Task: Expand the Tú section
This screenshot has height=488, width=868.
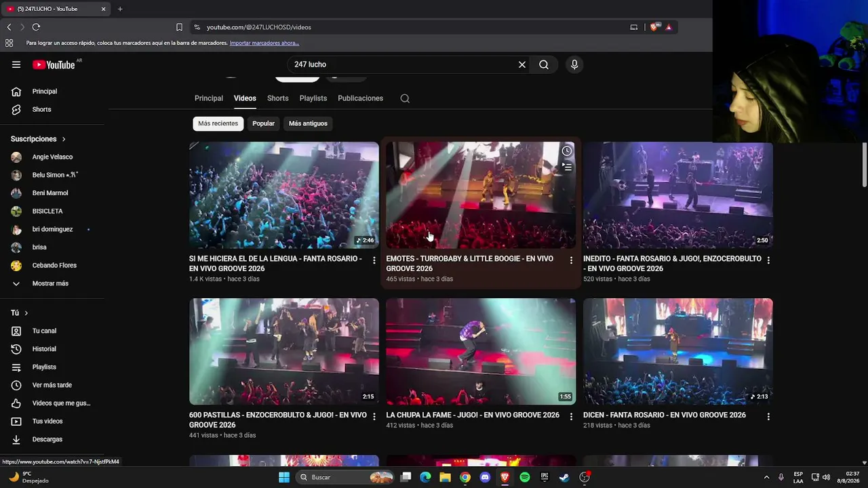Action: [20, 313]
